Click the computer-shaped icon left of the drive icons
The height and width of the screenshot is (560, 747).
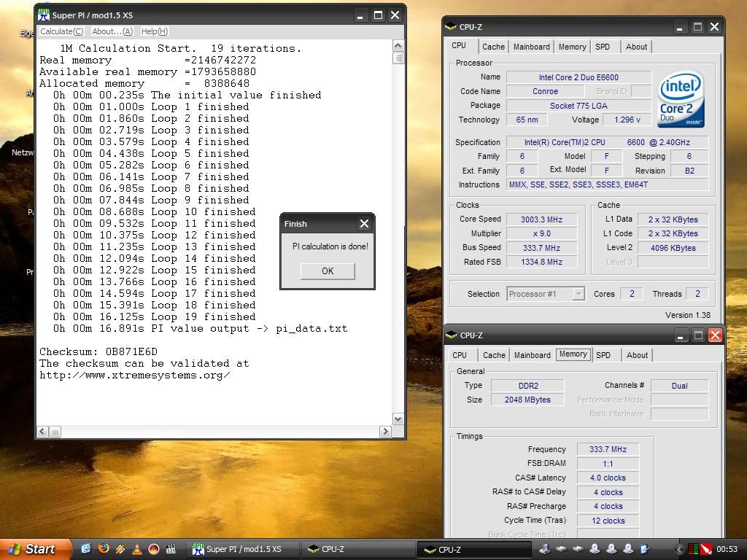click(x=544, y=549)
